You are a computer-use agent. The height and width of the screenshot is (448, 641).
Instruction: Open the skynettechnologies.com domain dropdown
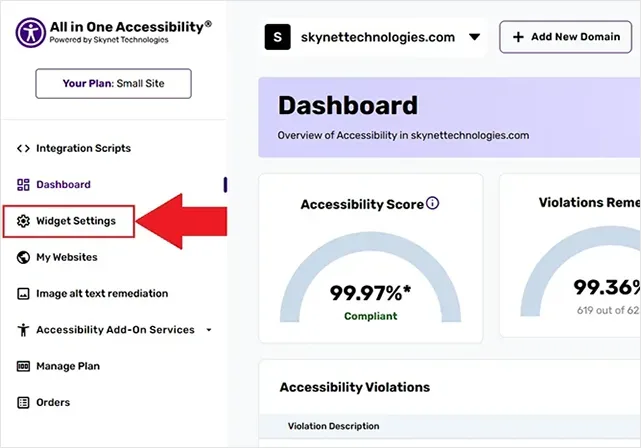click(x=474, y=38)
